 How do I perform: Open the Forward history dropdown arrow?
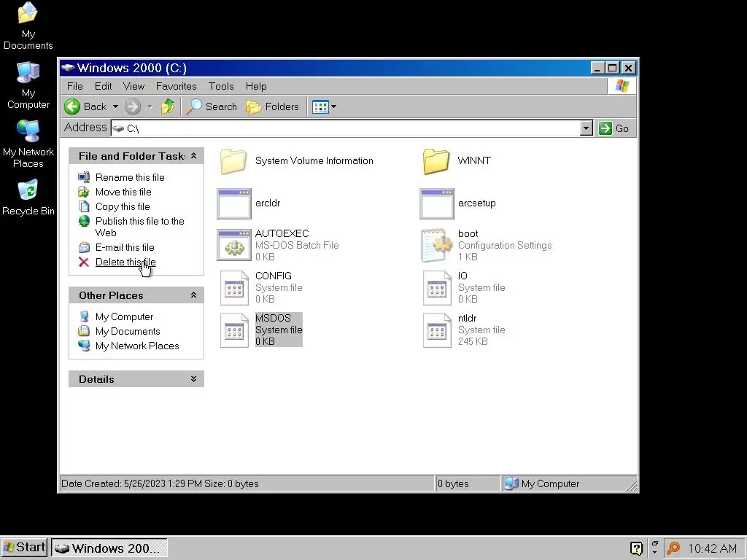150,106
